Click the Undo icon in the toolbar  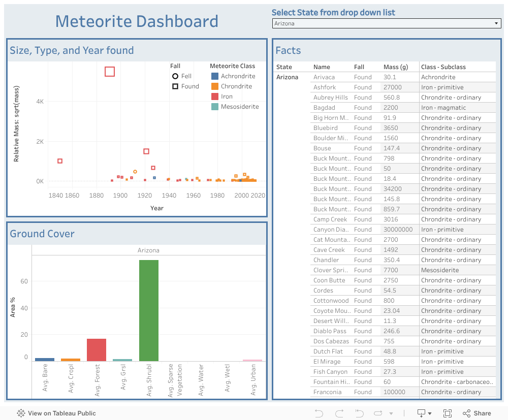pyautogui.click(x=319, y=413)
